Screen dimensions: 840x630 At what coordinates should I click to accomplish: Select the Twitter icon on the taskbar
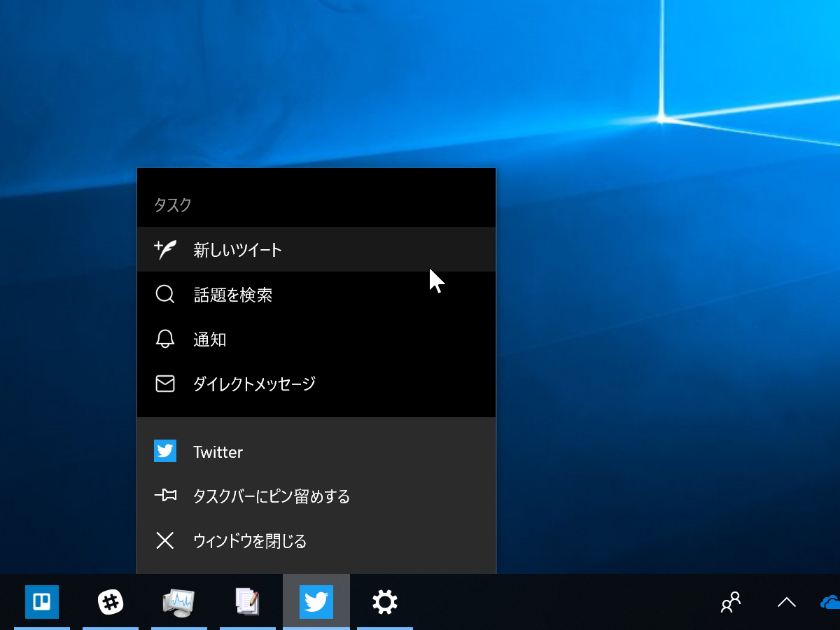pos(316,602)
